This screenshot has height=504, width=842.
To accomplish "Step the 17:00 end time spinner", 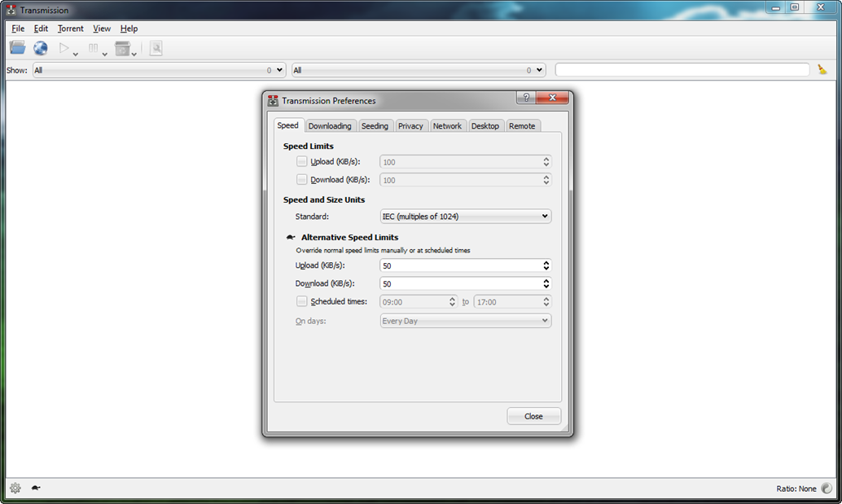I will (546, 301).
